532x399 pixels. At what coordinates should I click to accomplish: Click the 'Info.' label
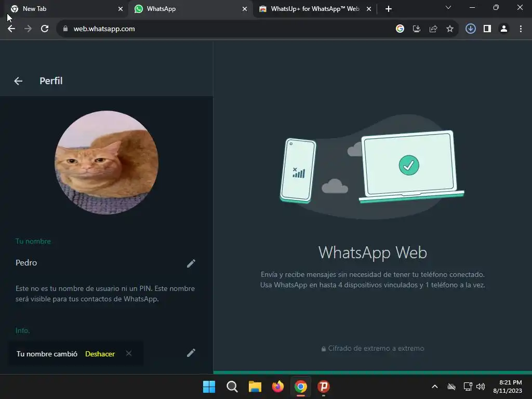(x=23, y=330)
